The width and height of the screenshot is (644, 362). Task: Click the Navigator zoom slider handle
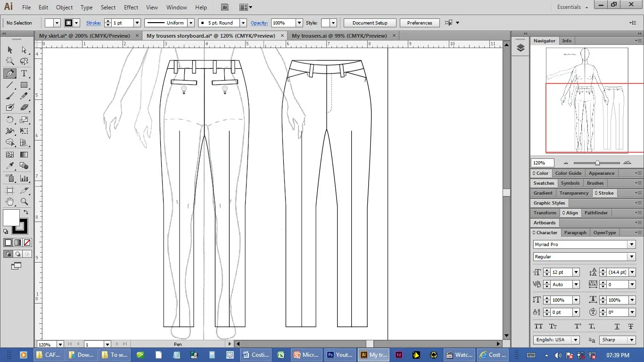click(x=597, y=163)
